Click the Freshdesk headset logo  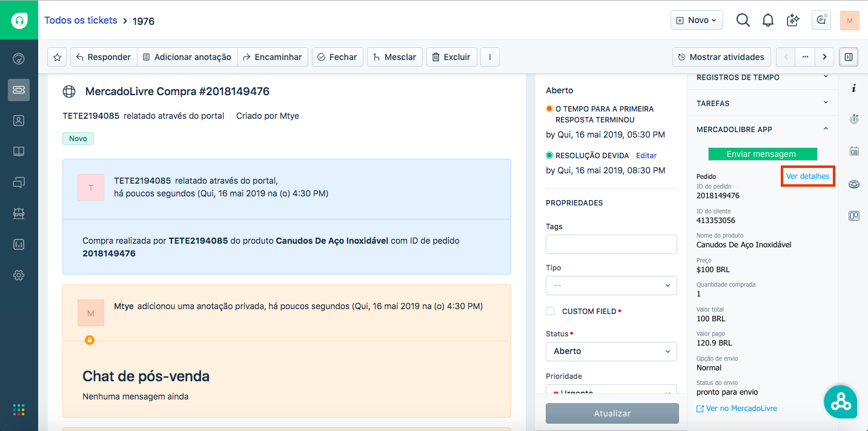pos(19,20)
